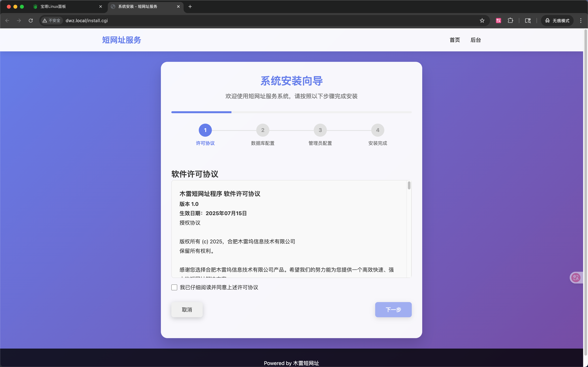
Task: Open a new browser tab
Action: (x=190, y=7)
